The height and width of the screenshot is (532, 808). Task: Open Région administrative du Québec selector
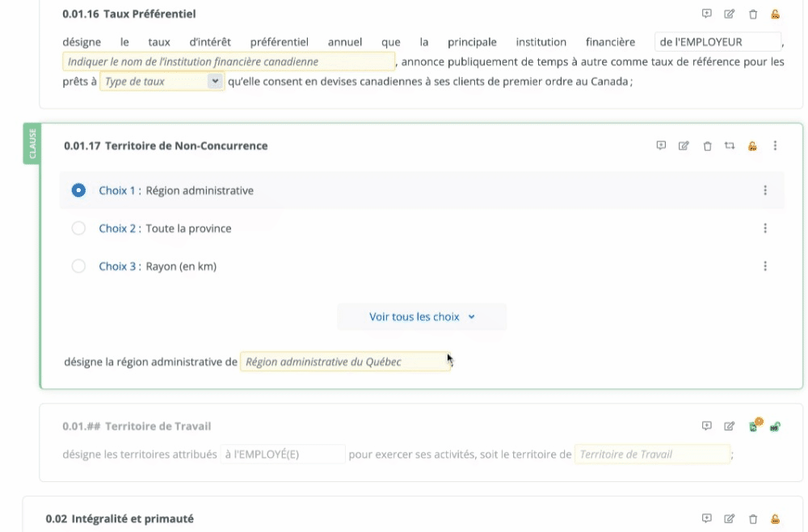[x=345, y=362]
